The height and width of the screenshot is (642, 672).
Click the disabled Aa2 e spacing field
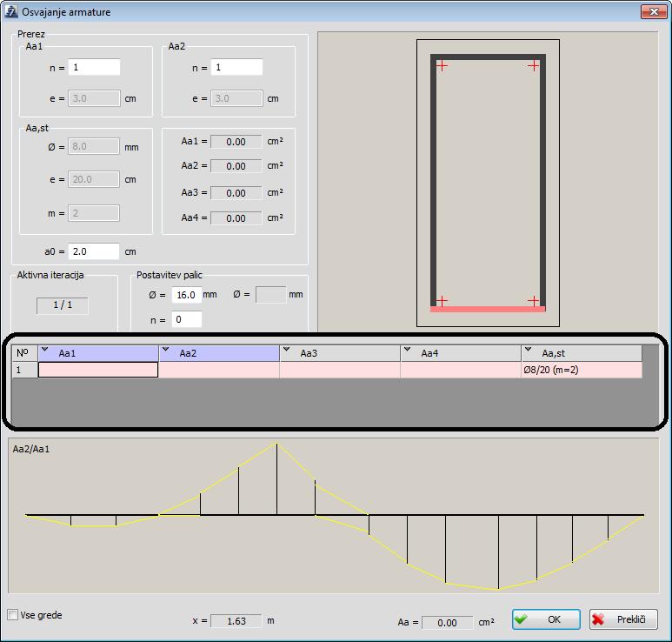pos(236,98)
